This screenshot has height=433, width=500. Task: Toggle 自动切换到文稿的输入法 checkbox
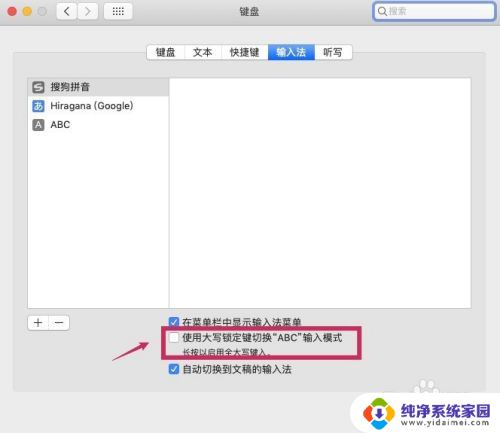(x=174, y=369)
